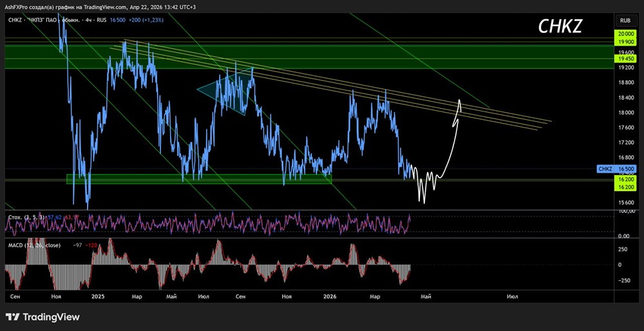Screen dimensions: 644x331
Task: Click the 18 000 price scale value
Action: pos(625,113)
